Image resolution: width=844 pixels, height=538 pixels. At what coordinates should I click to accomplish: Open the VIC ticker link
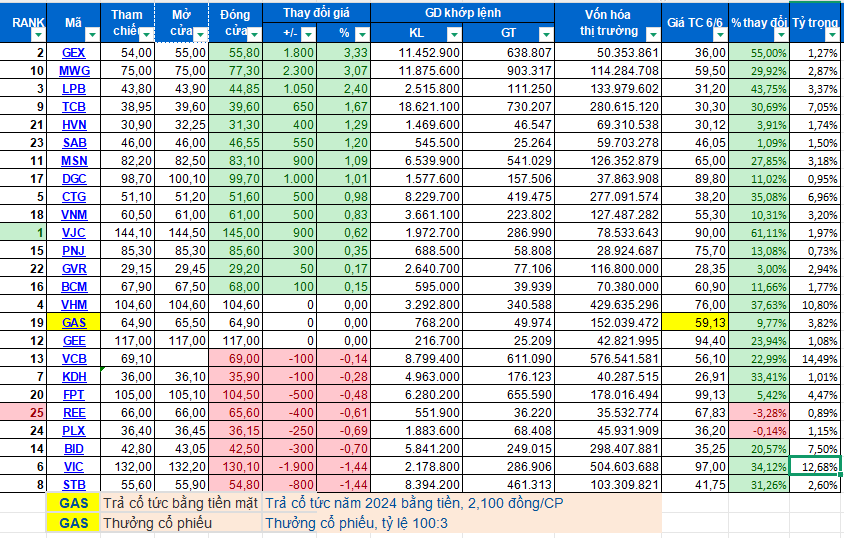pos(74,467)
